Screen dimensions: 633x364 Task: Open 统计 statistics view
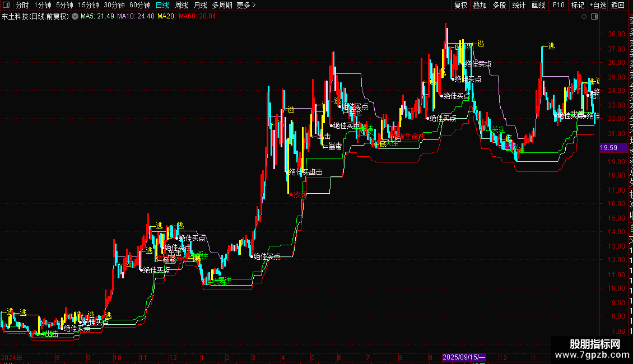click(519, 5)
